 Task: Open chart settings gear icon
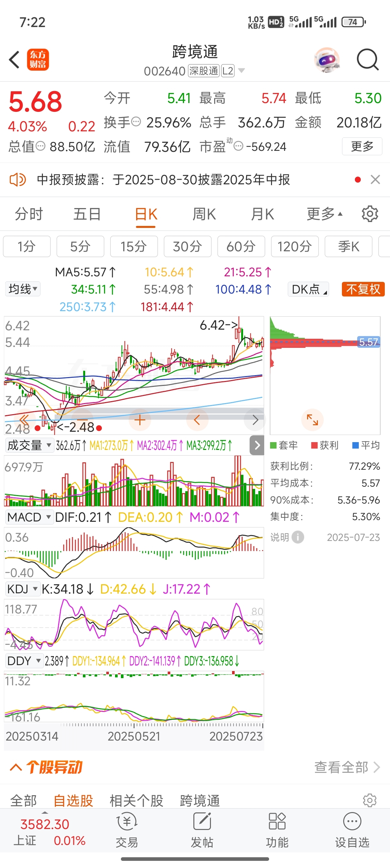click(370, 214)
